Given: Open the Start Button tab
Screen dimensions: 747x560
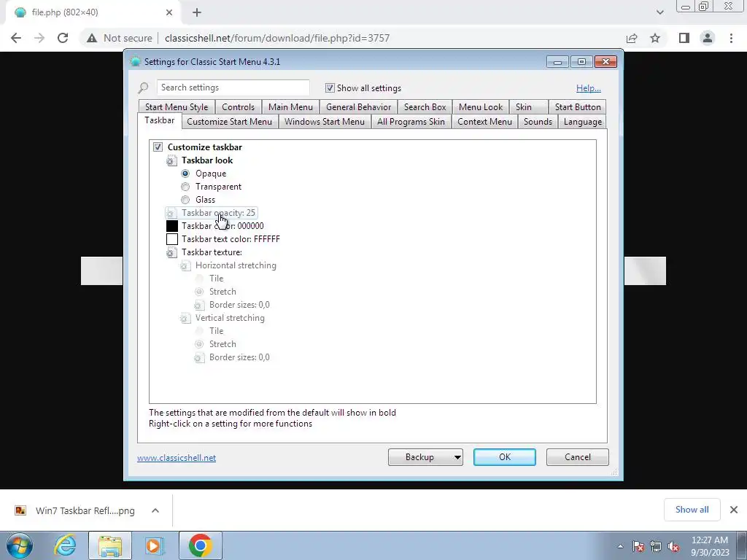Looking at the screenshot, I should 578,107.
